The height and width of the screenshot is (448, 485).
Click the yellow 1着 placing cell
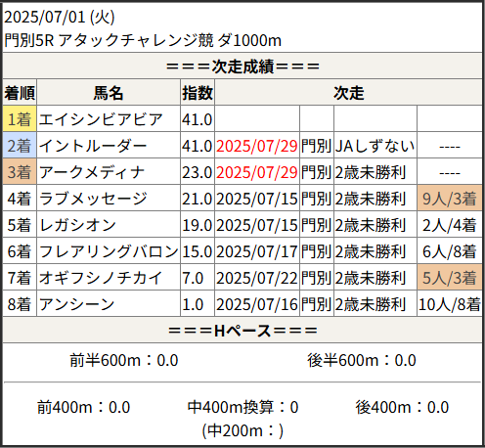[x=20, y=119]
